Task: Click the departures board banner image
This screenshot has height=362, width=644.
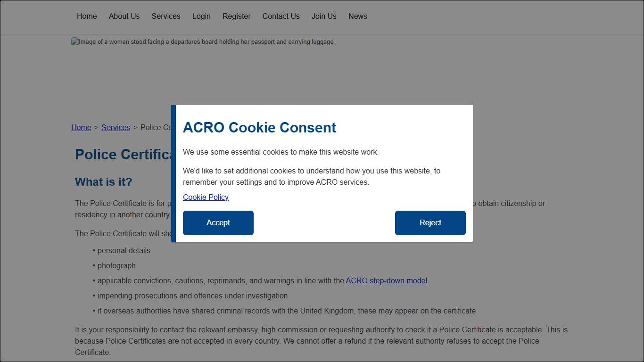Action: click(x=202, y=42)
